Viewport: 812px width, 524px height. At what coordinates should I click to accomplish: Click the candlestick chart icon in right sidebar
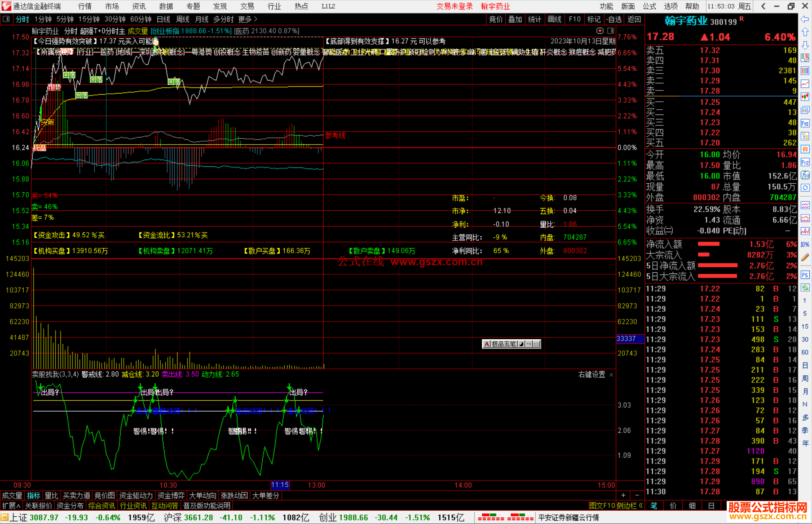[x=805, y=97]
